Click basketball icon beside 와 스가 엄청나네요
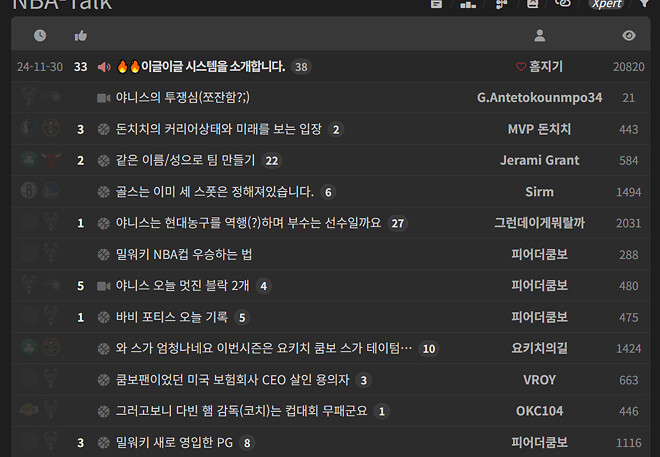 pos(104,348)
